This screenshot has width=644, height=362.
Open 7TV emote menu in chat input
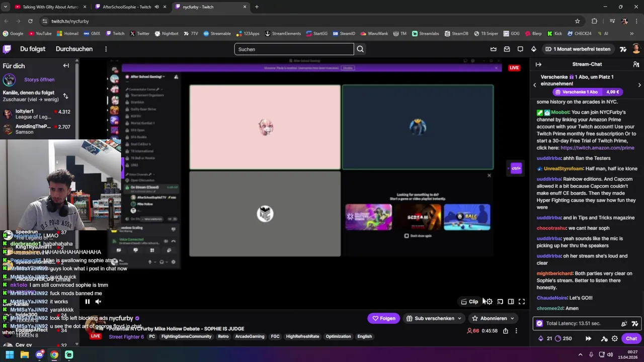coord(635,324)
